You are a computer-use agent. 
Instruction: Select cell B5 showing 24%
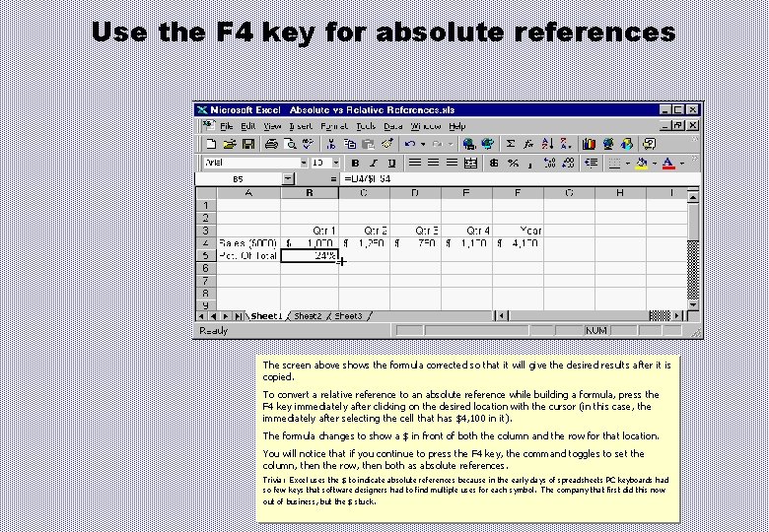(310, 256)
